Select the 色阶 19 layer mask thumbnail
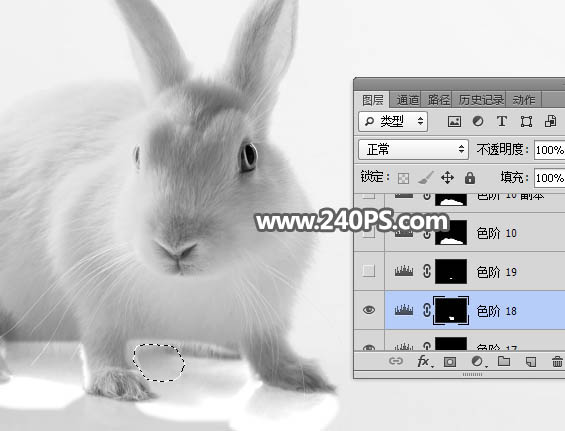 pos(451,271)
